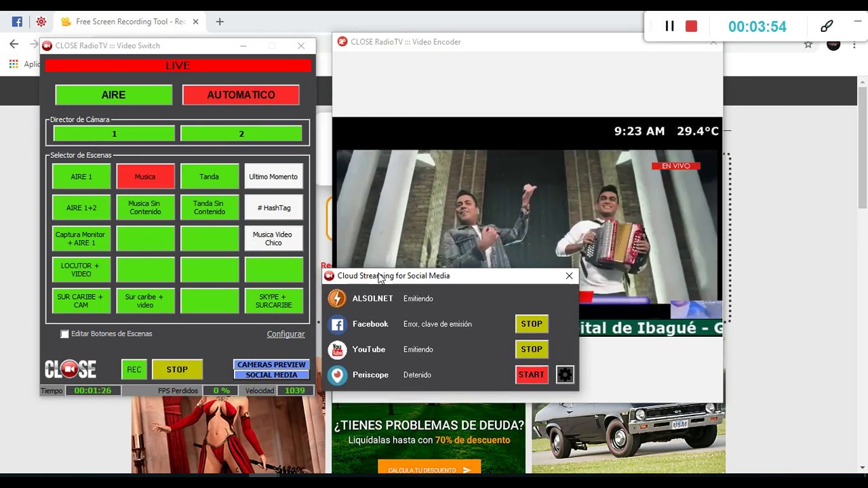868x488 pixels.
Task: Open Periscope settings gear icon
Action: click(x=565, y=374)
